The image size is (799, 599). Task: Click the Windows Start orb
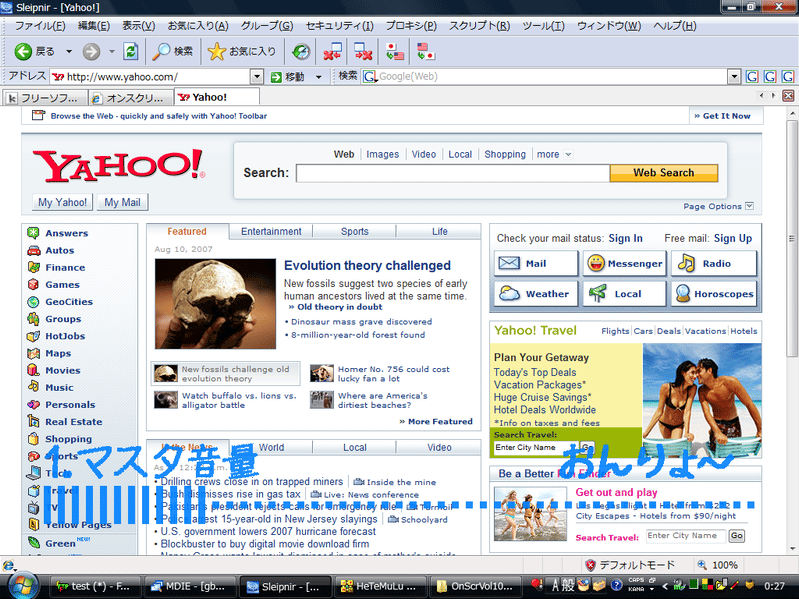click(22, 586)
